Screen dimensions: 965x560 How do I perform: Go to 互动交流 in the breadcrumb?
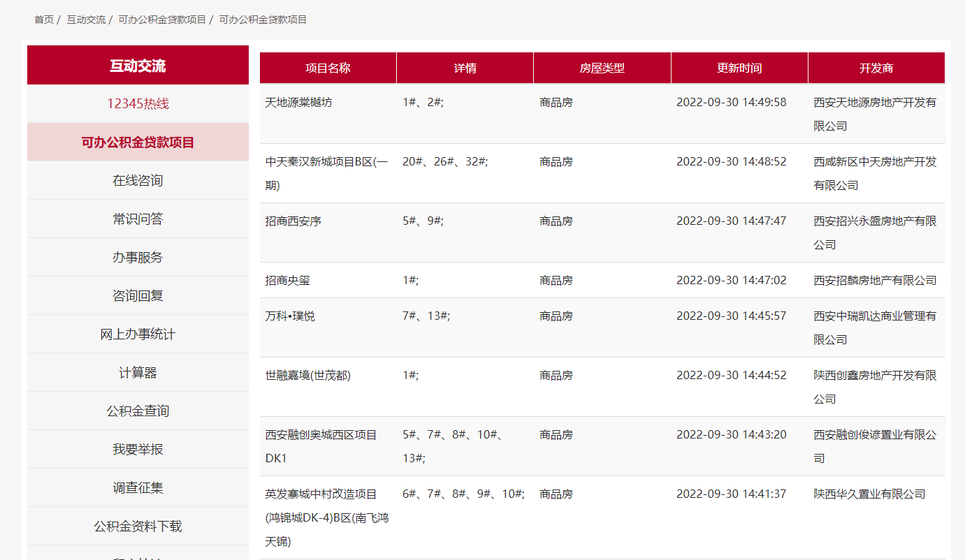coord(86,20)
